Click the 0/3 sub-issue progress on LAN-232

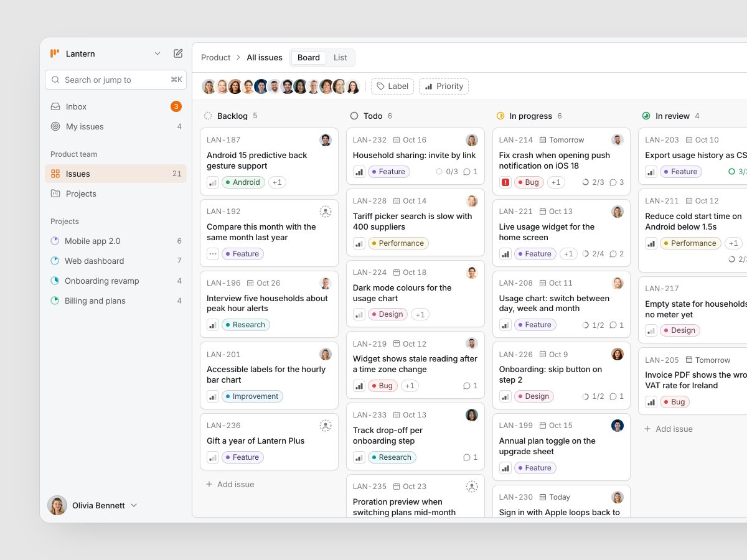coord(446,172)
